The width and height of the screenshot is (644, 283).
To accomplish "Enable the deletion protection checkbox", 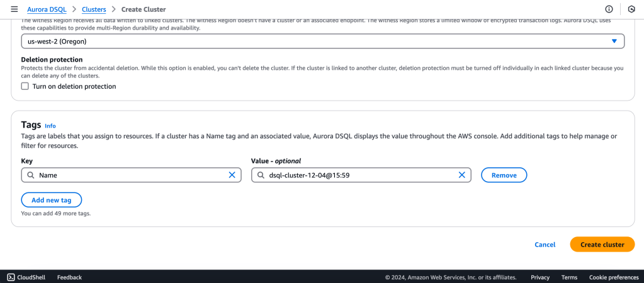I will [25, 86].
